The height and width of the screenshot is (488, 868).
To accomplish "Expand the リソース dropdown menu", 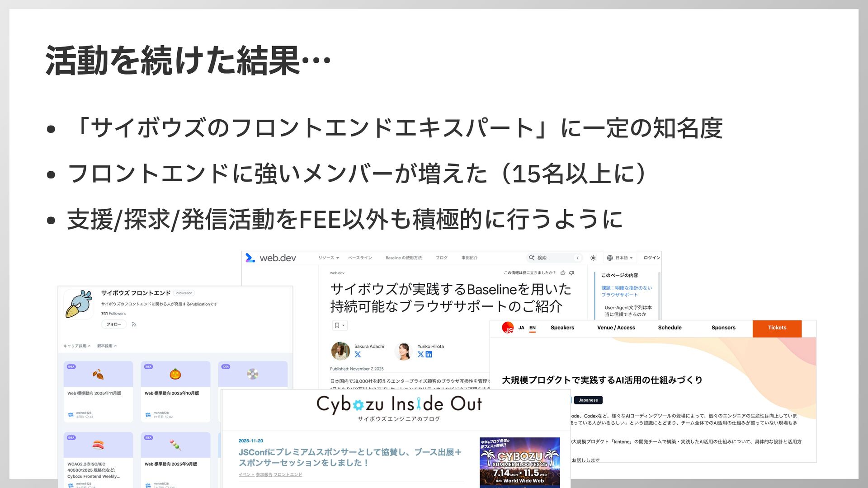I will (x=328, y=258).
